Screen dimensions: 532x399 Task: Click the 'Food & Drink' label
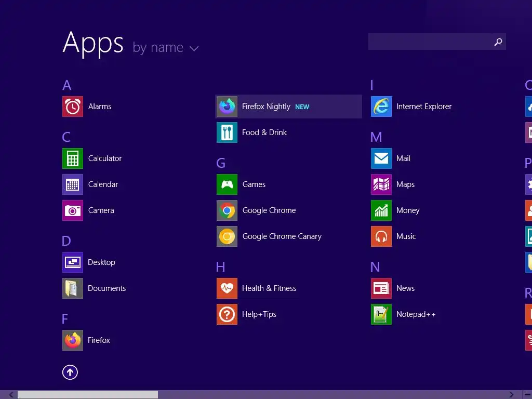(264, 132)
